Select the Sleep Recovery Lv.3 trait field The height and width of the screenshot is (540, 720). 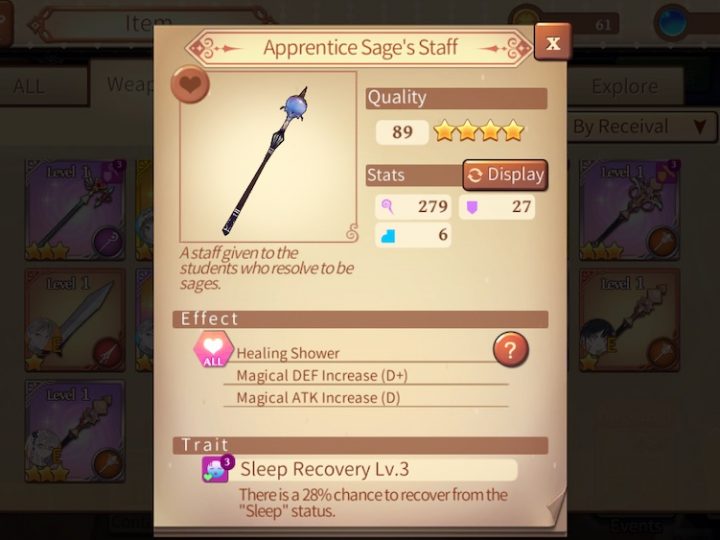[x=378, y=469]
